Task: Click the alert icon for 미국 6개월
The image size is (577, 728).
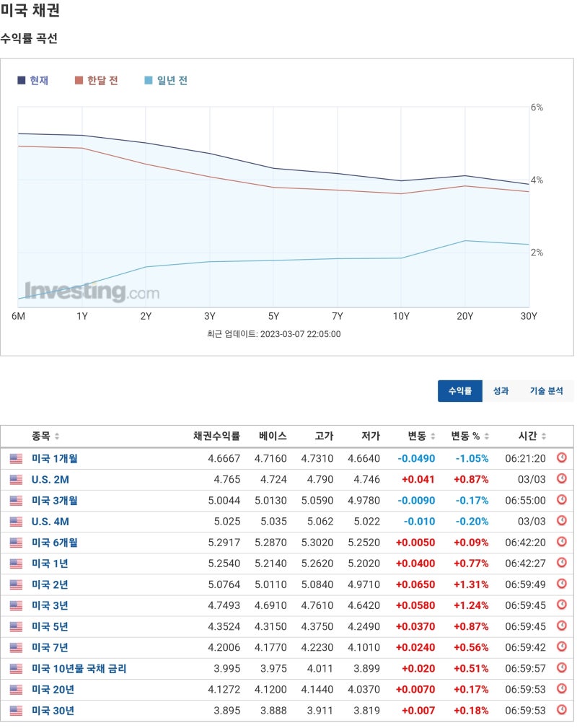Action: tap(562, 542)
